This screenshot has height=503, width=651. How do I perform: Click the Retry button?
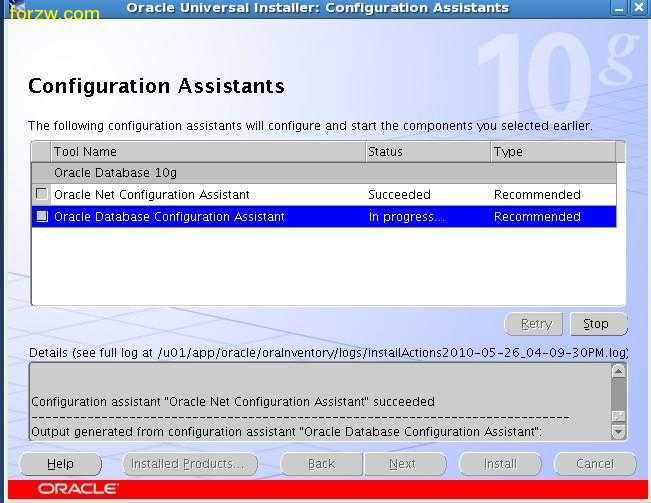[535, 324]
